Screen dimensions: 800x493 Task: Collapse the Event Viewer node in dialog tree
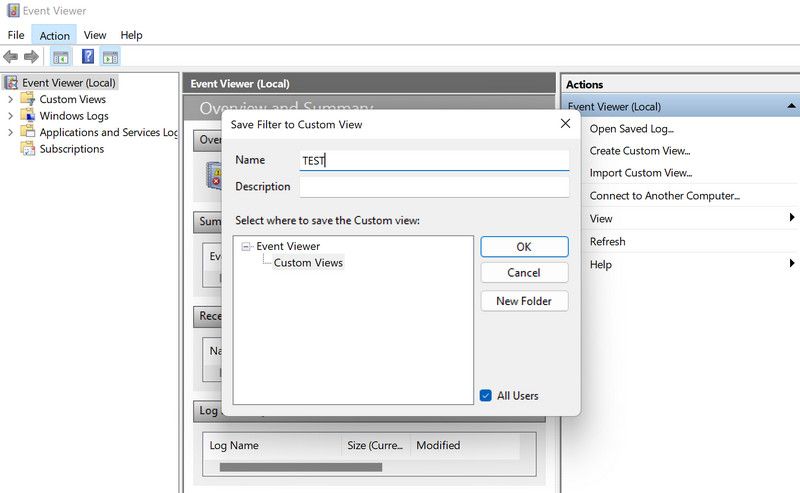click(246, 246)
